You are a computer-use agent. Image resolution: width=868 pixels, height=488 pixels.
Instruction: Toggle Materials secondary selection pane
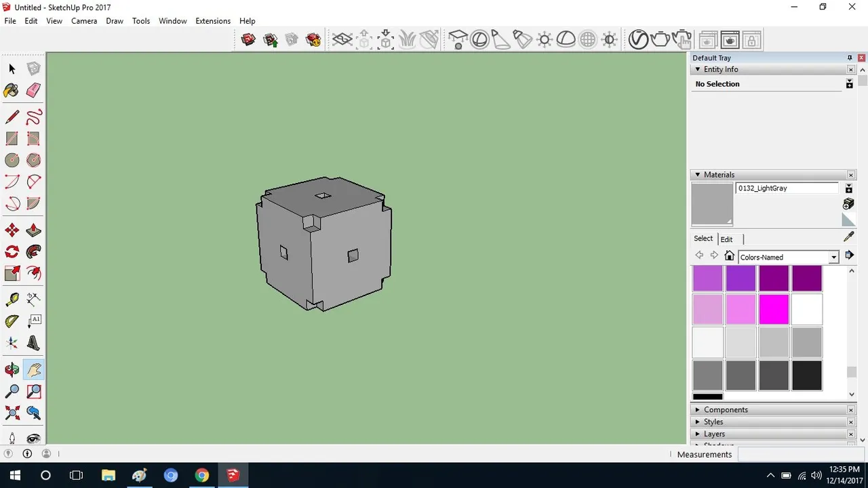click(x=849, y=188)
